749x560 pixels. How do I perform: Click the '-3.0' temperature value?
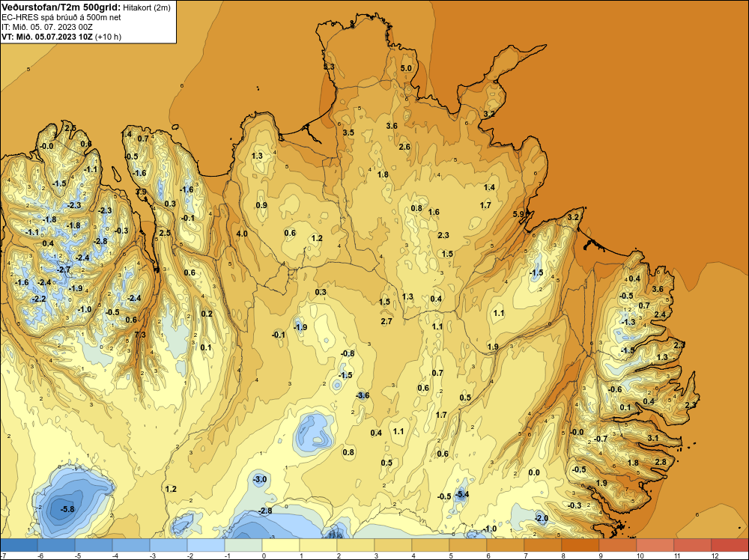(x=259, y=479)
